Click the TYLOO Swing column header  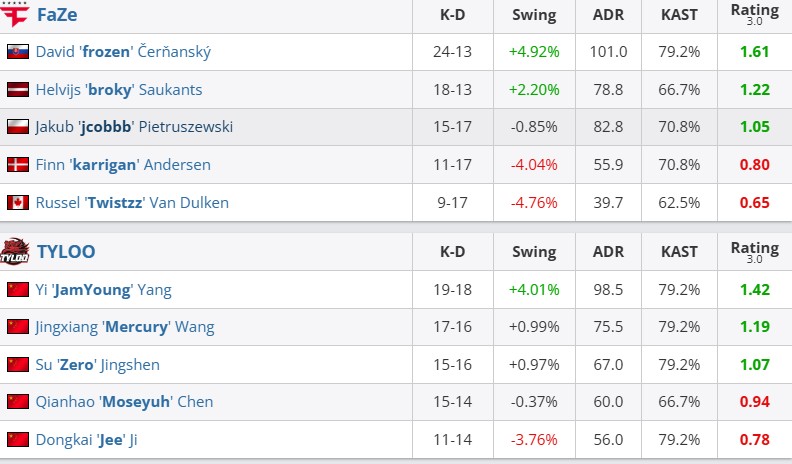[534, 252]
